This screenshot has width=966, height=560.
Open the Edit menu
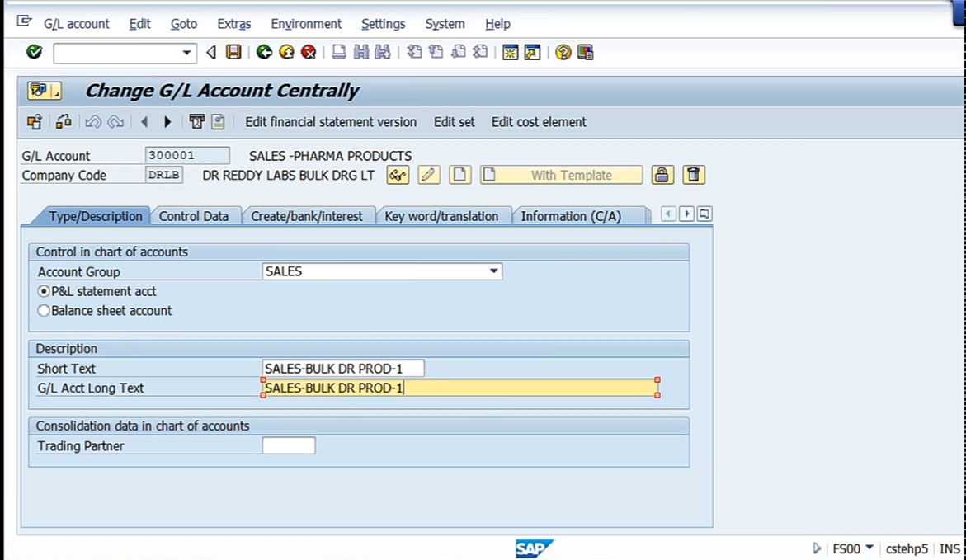(x=140, y=24)
